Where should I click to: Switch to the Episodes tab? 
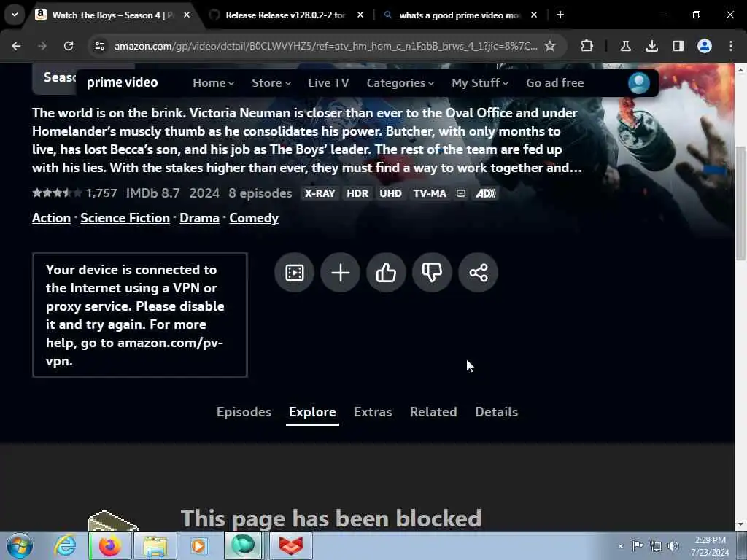coord(244,412)
